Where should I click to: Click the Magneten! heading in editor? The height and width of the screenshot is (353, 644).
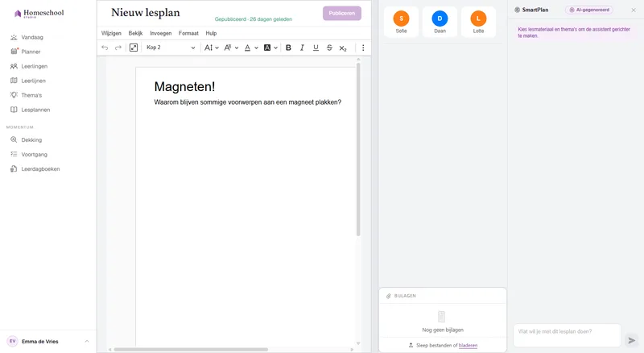(184, 87)
